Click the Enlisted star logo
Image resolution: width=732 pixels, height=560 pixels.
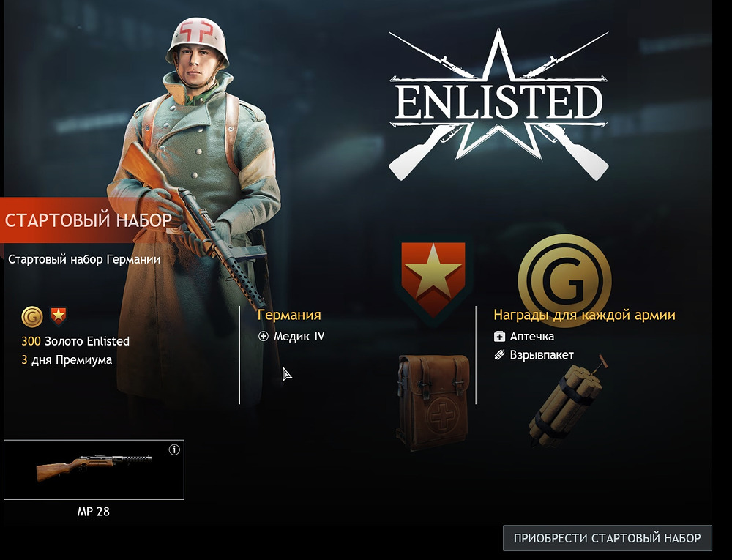point(498,105)
